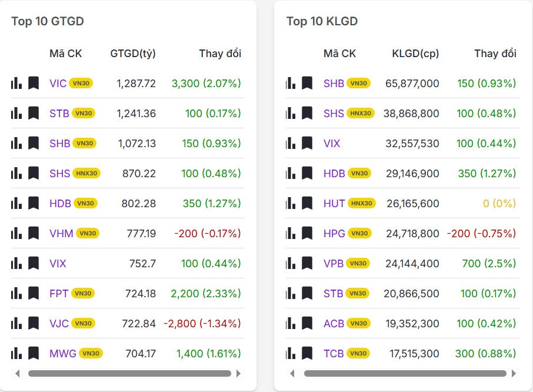
Task: Click the left scroll arrow below KLGD table
Action: 292,373
